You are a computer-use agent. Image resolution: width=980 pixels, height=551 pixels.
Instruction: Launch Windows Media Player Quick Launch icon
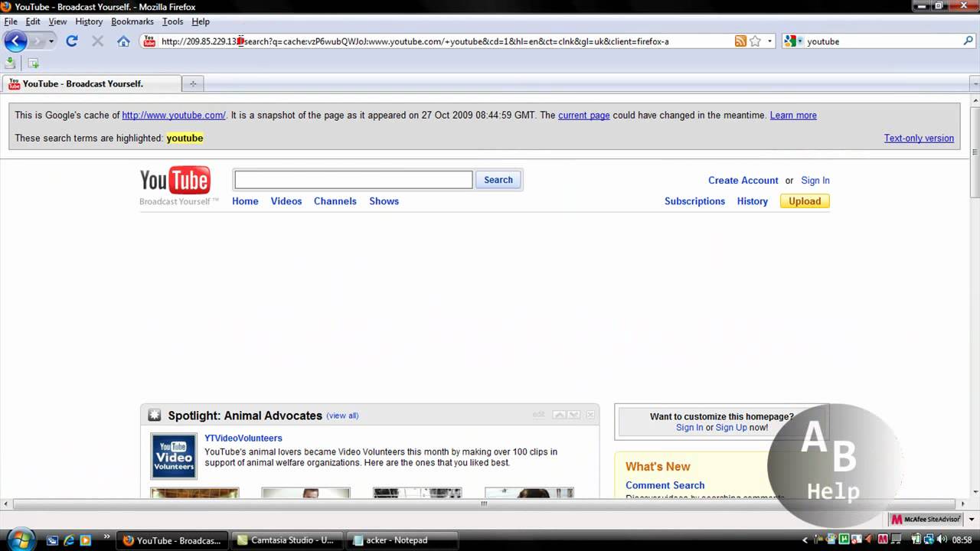tap(85, 540)
